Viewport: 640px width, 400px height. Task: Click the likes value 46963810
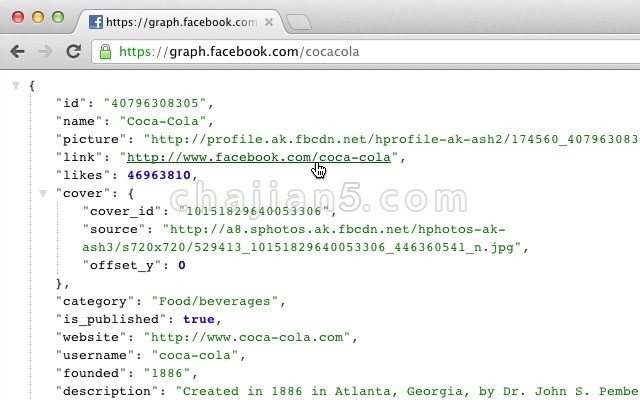tap(159, 175)
